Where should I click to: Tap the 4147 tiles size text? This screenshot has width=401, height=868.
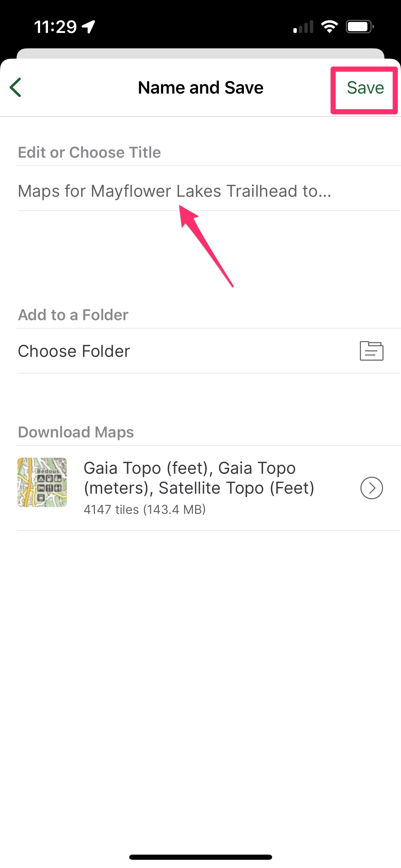click(x=145, y=510)
